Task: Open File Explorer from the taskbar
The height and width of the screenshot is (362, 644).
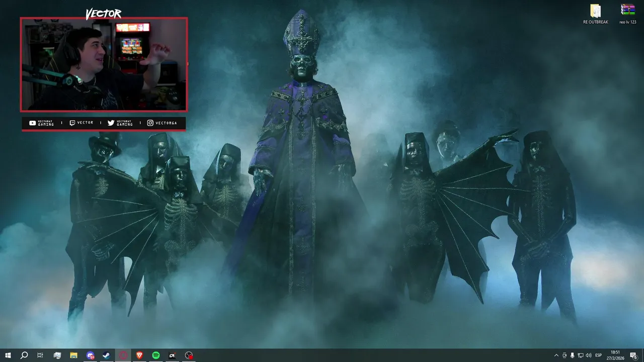Action: (x=73, y=355)
